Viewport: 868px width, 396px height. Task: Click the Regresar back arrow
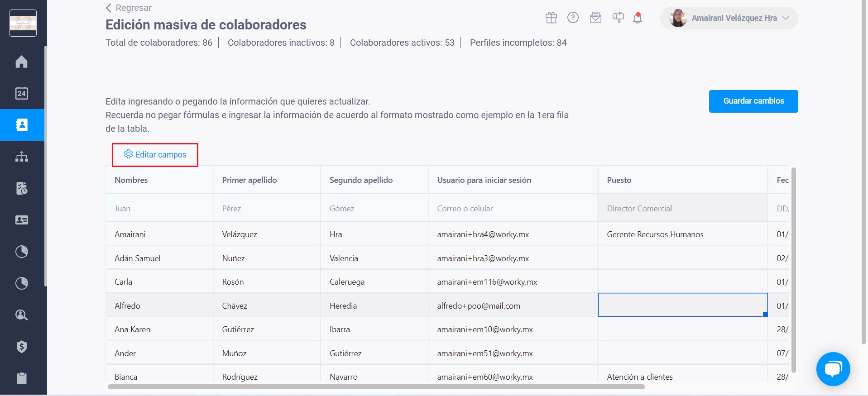(109, 8)
